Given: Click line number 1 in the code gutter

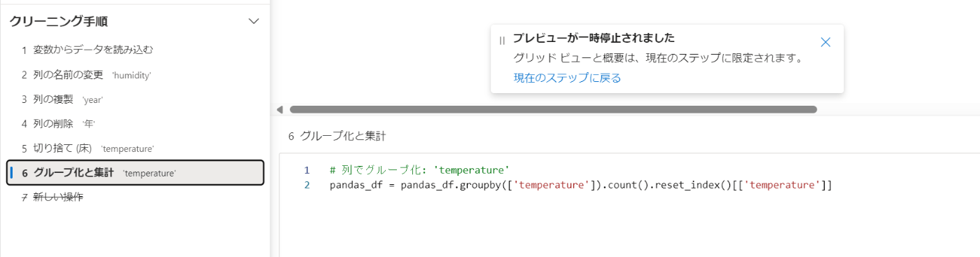Looking at the screenshot, I should point(307,170).
